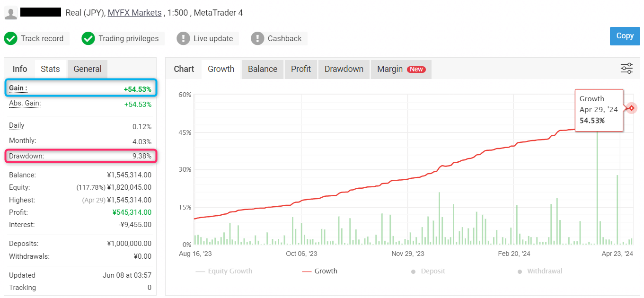The width and height of the screenshot is (644, 298).
Task: Switch to the Stats tab
Action: click(x=50, y=69)
